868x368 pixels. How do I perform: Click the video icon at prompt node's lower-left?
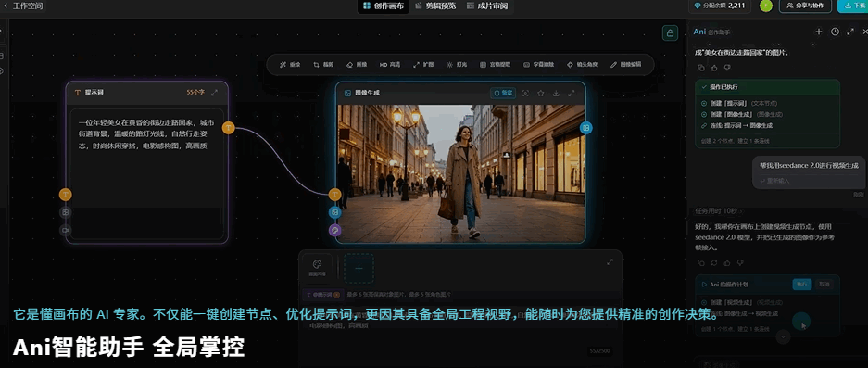66,230
